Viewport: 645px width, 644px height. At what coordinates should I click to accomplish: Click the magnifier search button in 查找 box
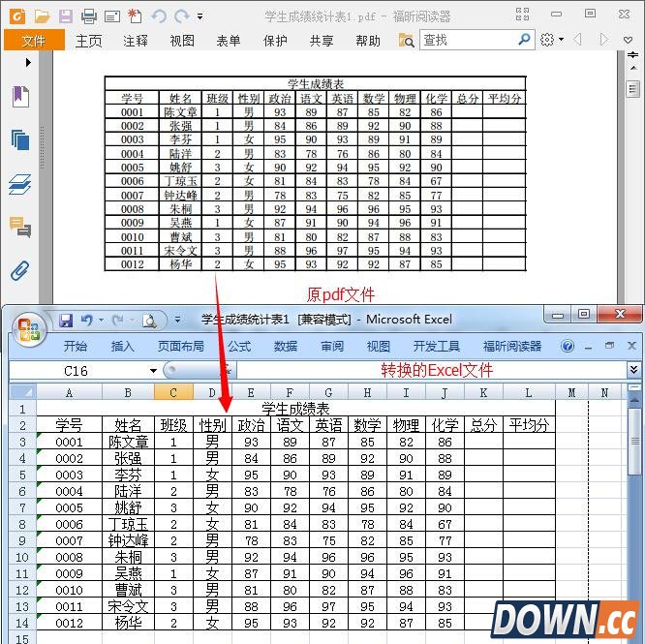[x=525, y=40]
